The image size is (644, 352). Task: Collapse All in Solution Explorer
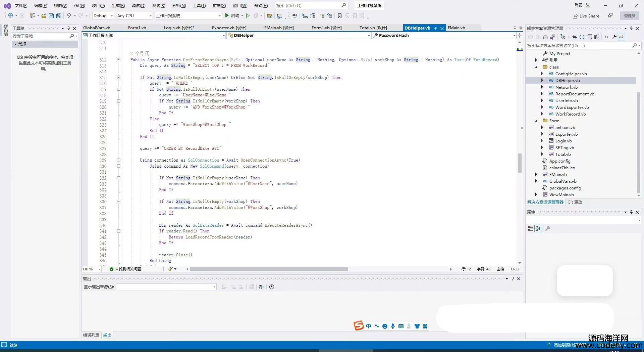(589, 37)
